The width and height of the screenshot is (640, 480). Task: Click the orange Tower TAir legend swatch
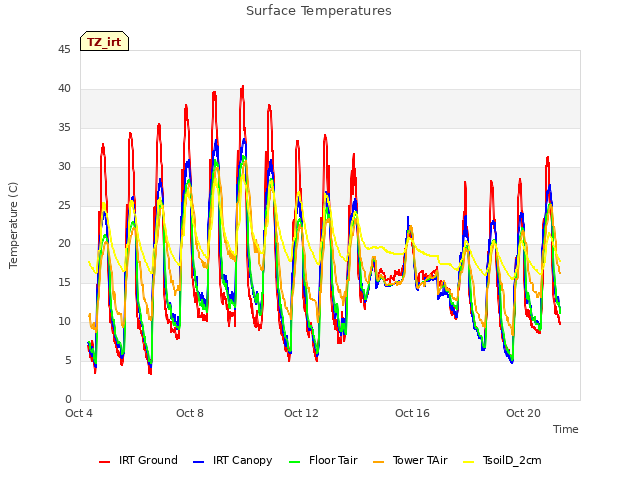pos(378,462)
